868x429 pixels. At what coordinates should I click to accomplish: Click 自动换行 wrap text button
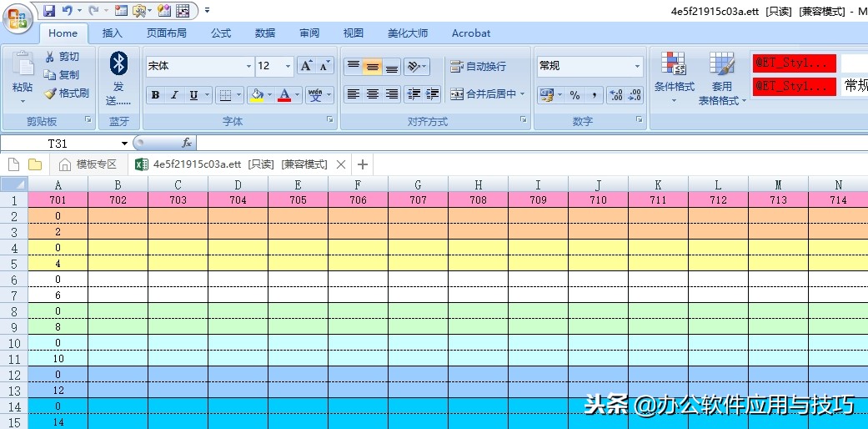click(x=479, y=67)
